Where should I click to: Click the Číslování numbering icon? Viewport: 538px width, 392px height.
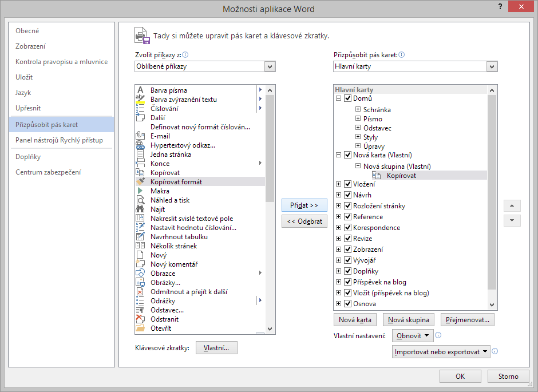[x=140, y=108]
